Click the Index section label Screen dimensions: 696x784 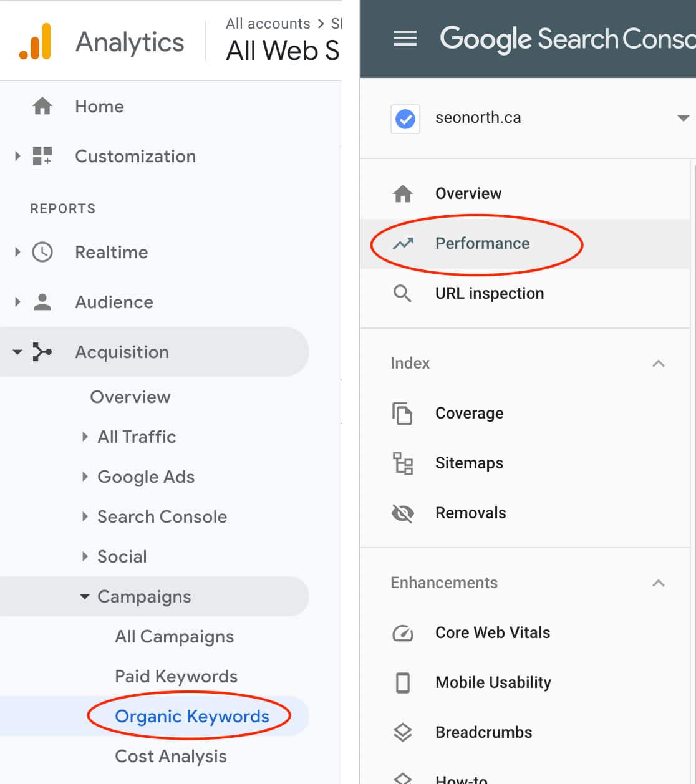coord(410,363)
